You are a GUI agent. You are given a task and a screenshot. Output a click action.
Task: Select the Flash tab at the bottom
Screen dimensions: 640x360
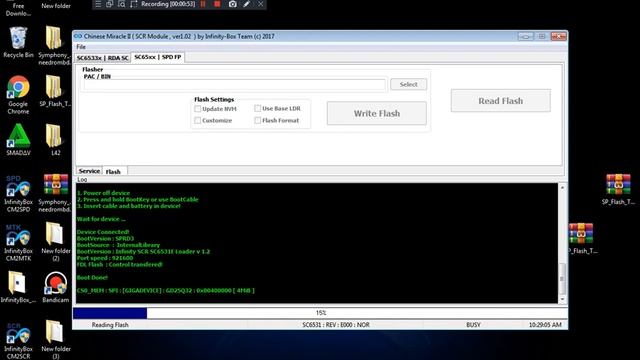point(113,171)
